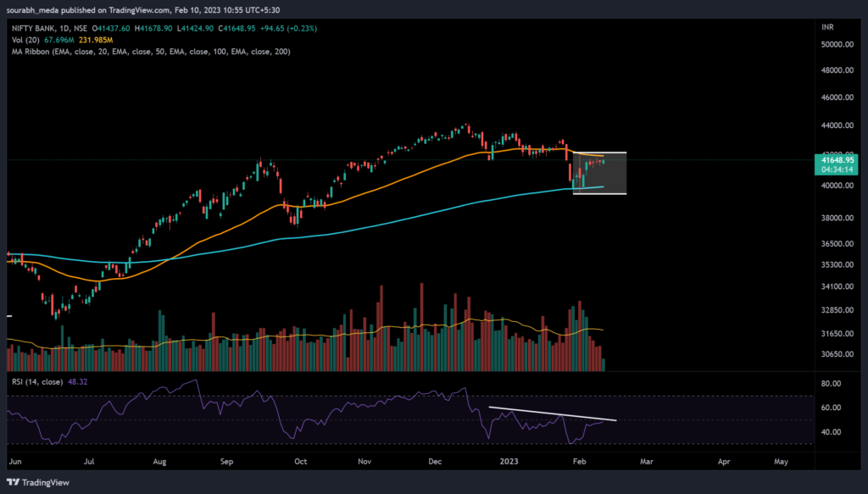Select the MA Ribbon indicator legend

coord(151,52)
